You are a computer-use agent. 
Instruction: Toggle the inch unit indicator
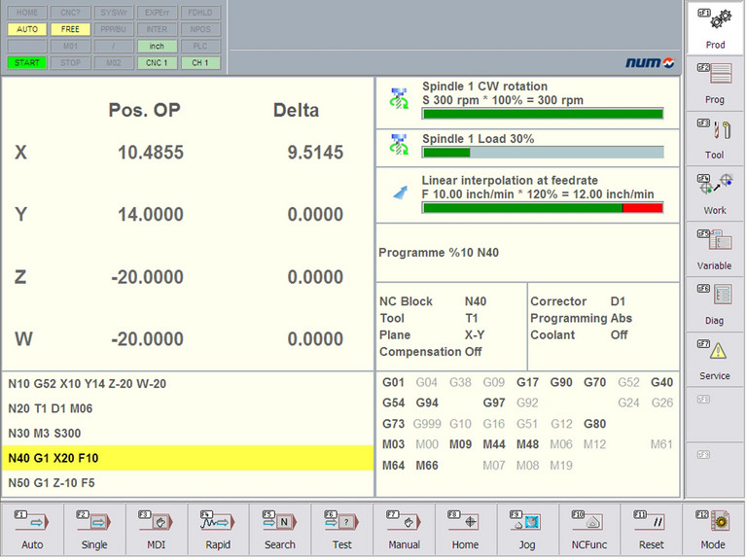pos(157,47)
